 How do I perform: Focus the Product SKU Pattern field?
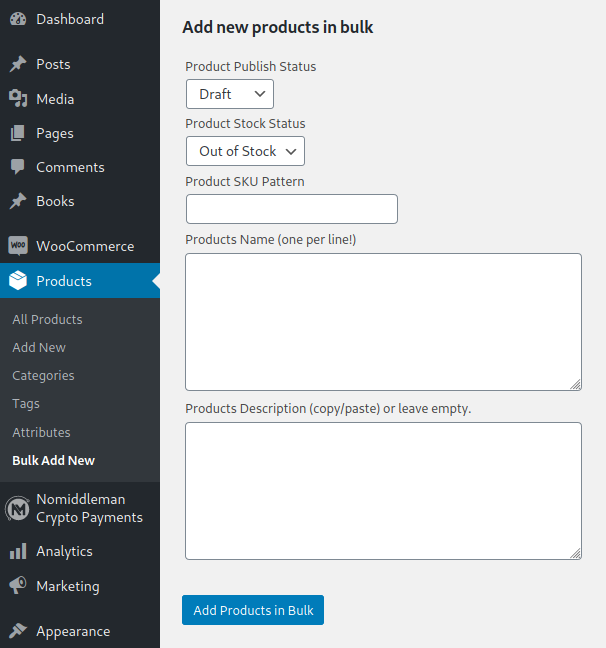[x=292, y=209]
